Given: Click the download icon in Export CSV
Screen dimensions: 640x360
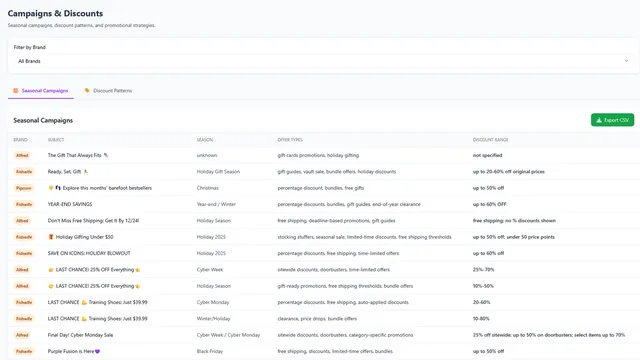Looking at the screenshot, I should pyautogui.click(x=599, y=120).
